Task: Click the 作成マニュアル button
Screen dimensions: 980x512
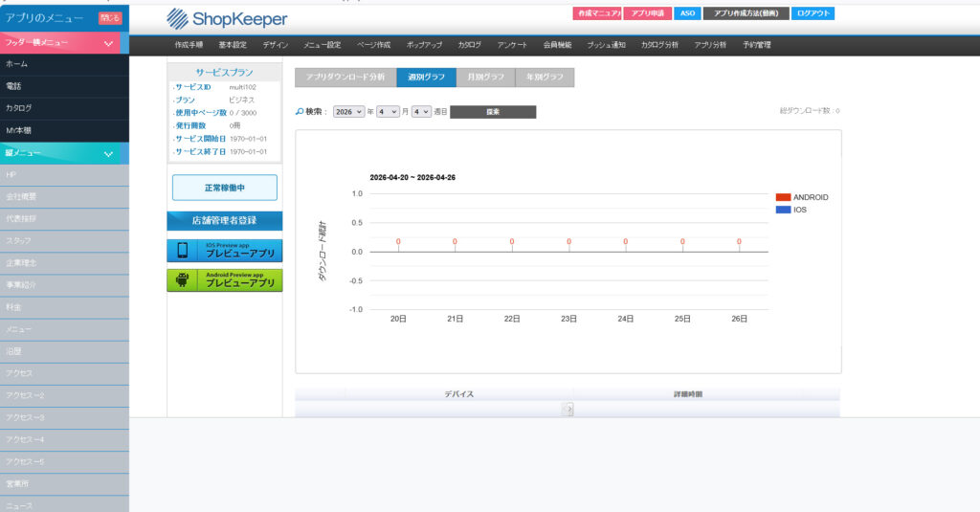Action: (597, 13)
